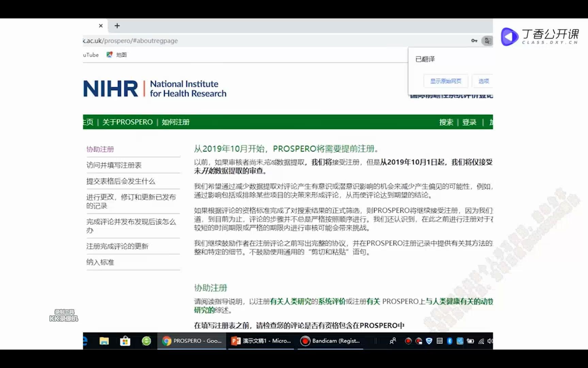The width and height of the screenshot is (588, 368).
Task: Close the current browser tab
Action: click(101, 26)
